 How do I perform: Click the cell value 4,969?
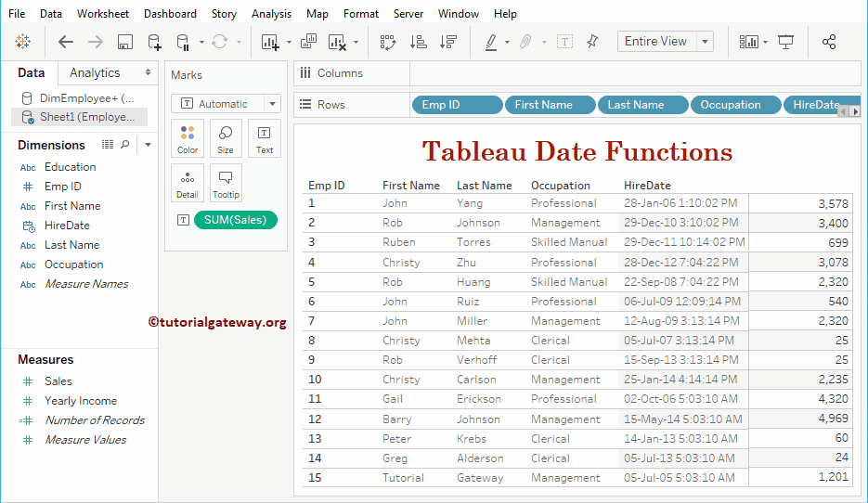click(833, 419)
